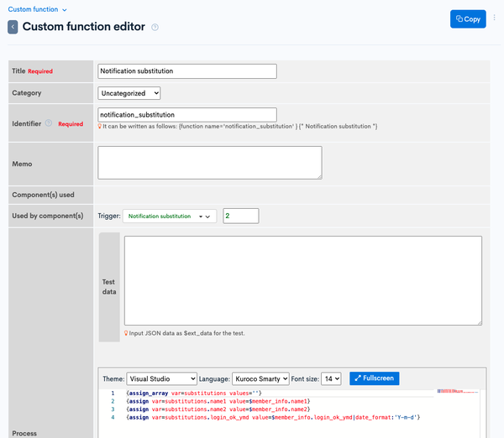Click the 'Input JSON data as $ext_data' hint

(186, 333)
